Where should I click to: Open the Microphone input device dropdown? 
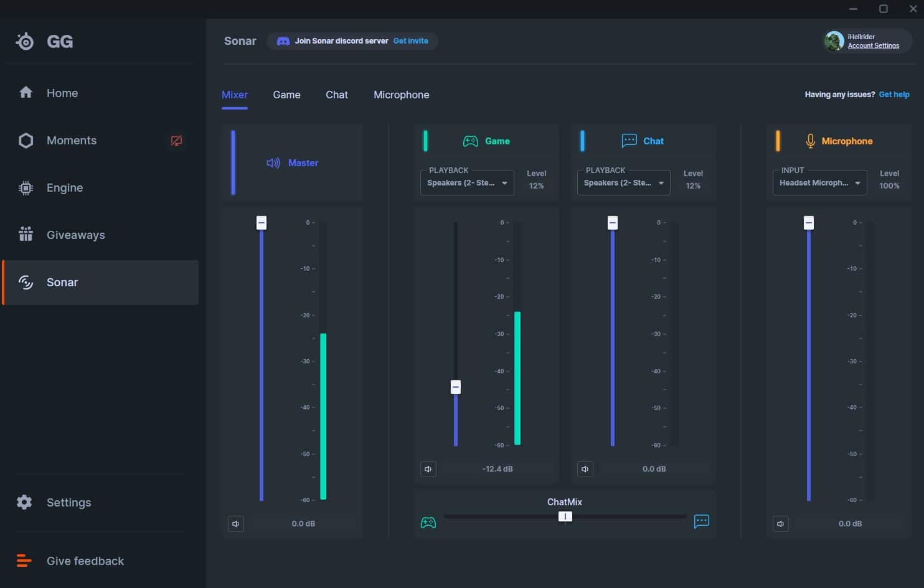(x=819, y=182)
